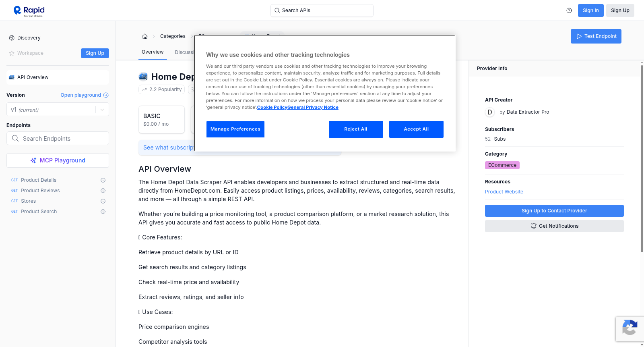Open Manage Preferences for cookies

click(x=235, y=129)
